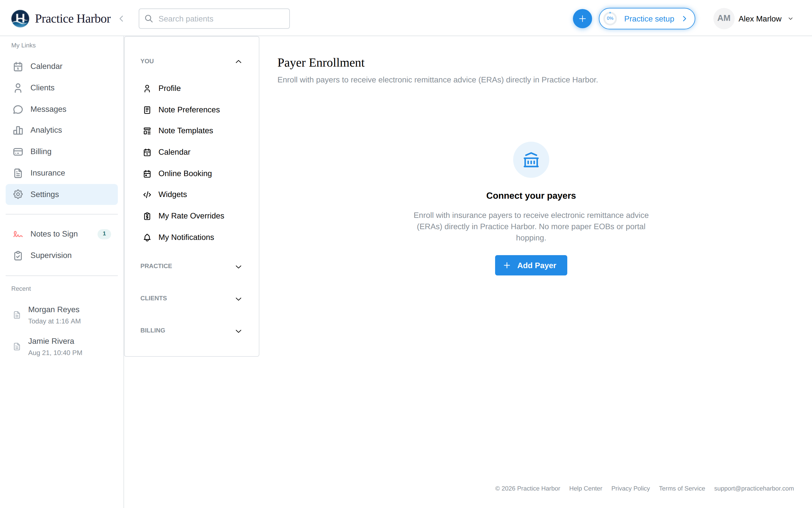
Task: Click the Analytics bar chart icon
Action: click(18, 130)
